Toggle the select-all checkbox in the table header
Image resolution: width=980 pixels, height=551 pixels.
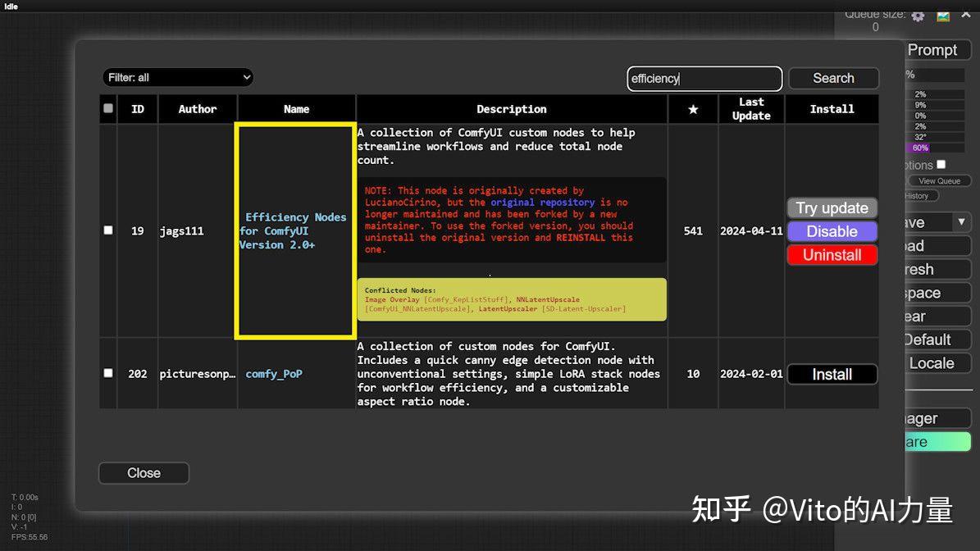[x=107, y=108]
